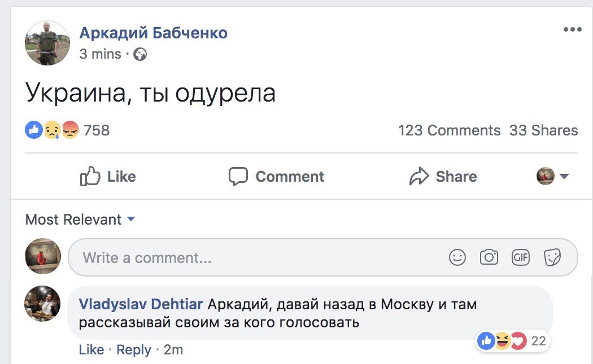Open the sticker picker icon

pyautogui.click(x=552, y=257)
